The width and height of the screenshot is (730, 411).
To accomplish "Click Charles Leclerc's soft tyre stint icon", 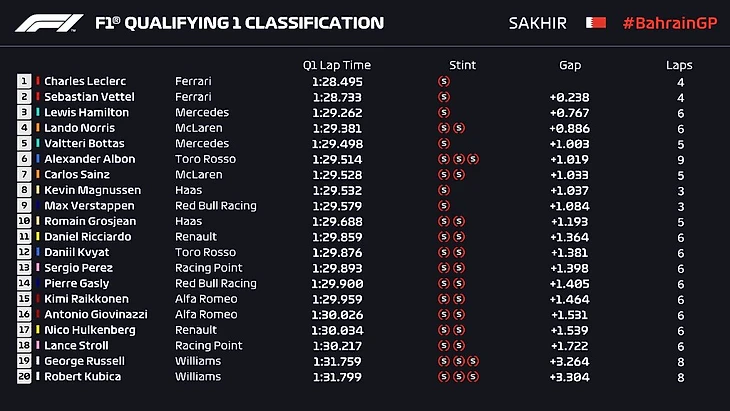I will point(444,81).
